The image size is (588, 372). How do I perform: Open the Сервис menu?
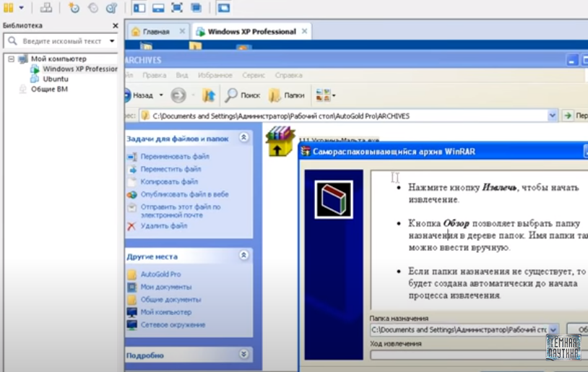click(x=253, y=75)
